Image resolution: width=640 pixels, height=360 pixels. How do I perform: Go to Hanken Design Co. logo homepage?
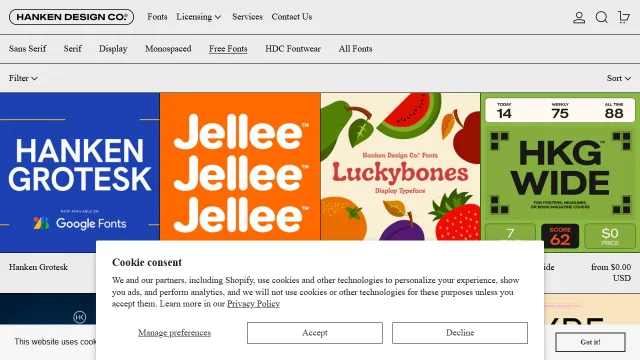click(x=71, y=17)
